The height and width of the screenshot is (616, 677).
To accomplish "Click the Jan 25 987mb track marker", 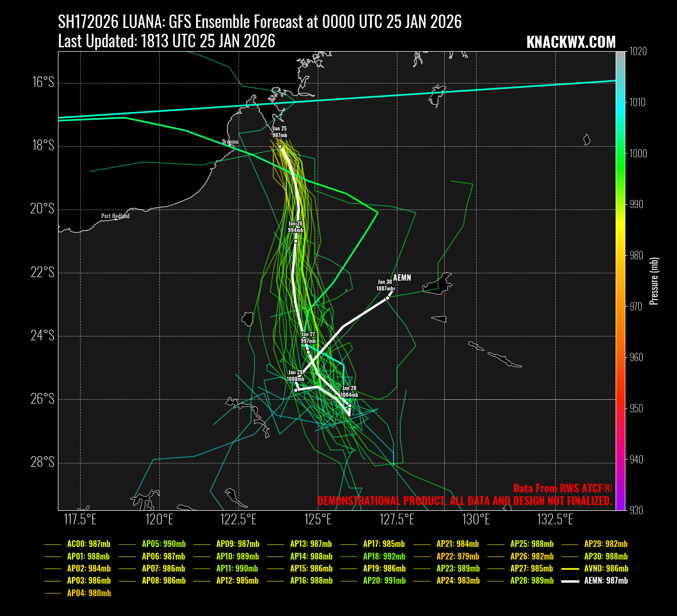I will point(280,146).
